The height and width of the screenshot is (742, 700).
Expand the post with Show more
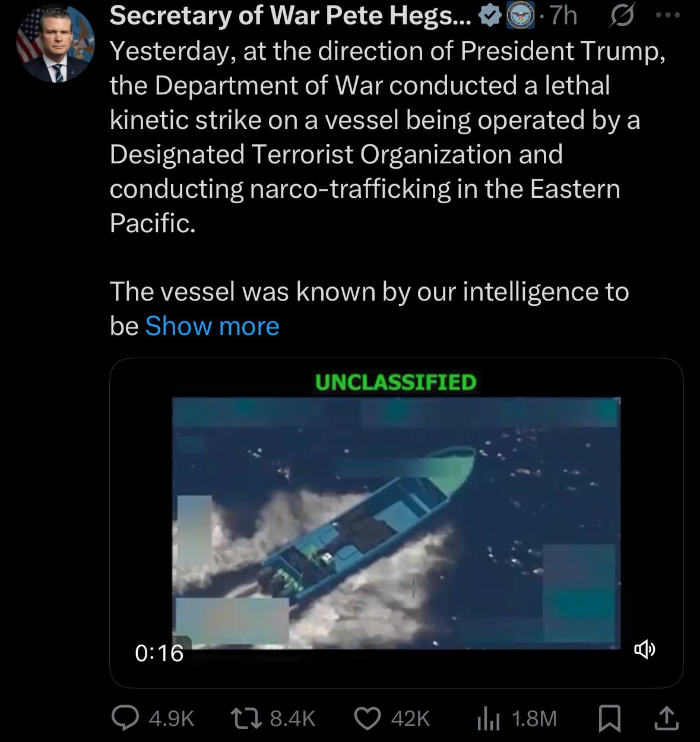(x=212, y=326)
